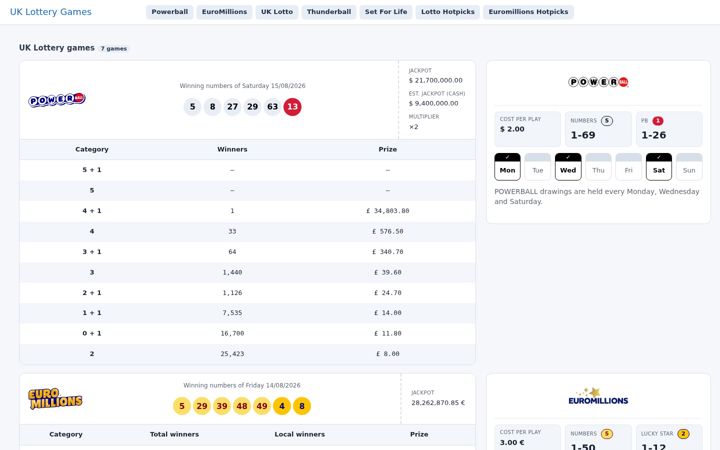Screen dimensions: 720x450
Task: Click winners count 25,423
Action: [232, 354]
